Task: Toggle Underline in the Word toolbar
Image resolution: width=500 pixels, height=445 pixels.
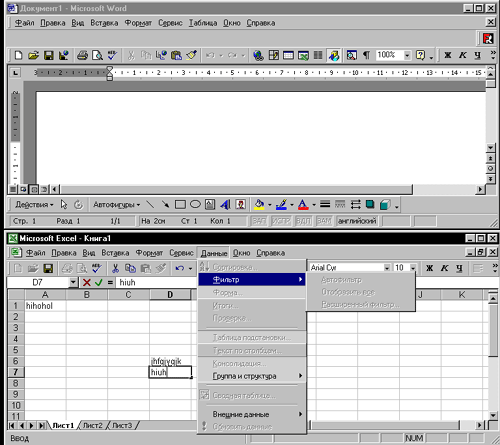Action: (x=478, y=55)
